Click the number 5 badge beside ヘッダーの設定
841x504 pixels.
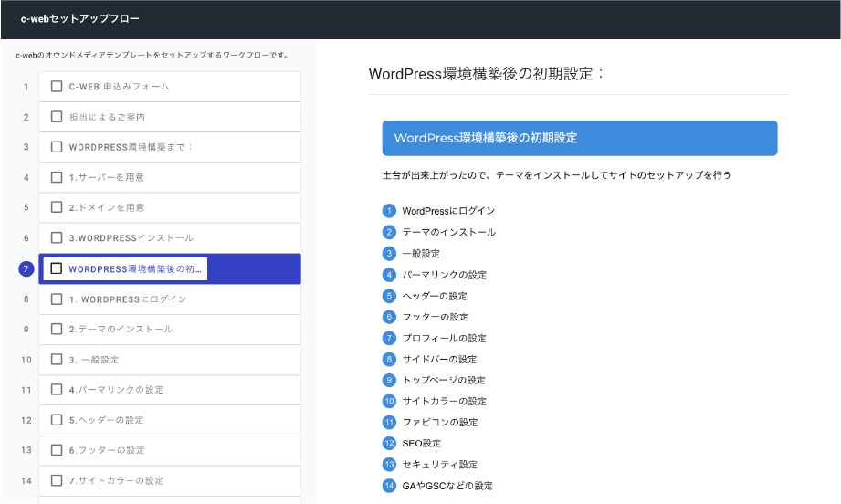389,296
